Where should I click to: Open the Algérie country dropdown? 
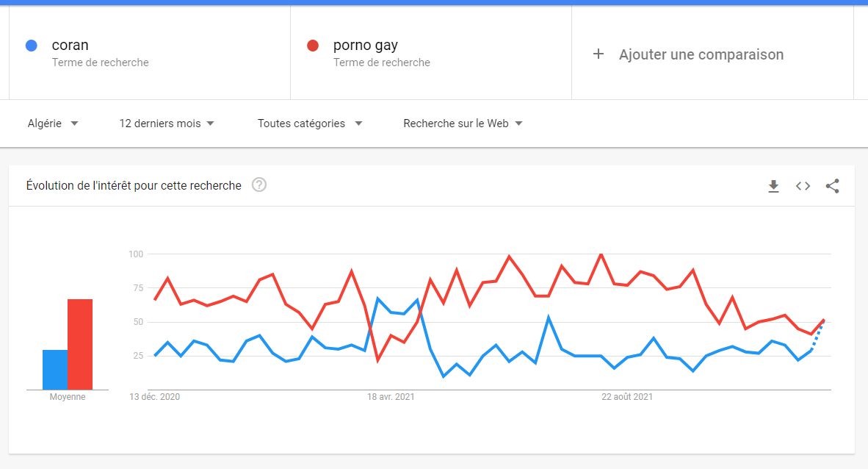pyautogui.click(x=53, y=123)
